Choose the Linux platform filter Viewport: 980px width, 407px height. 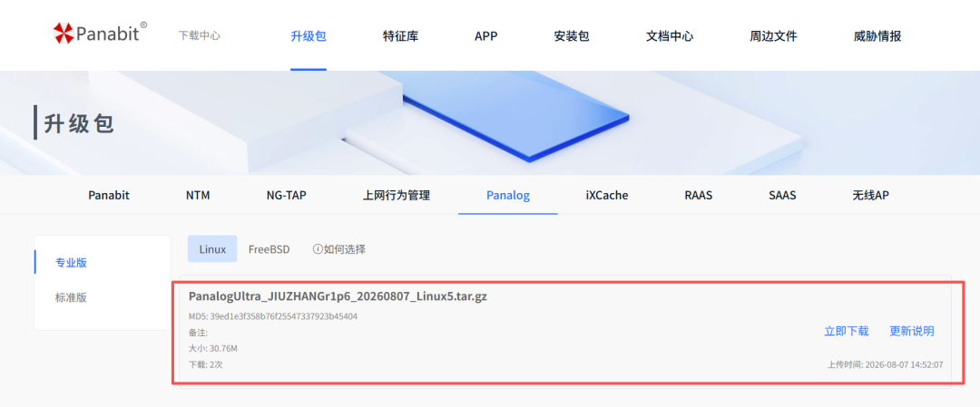[212, 249]
